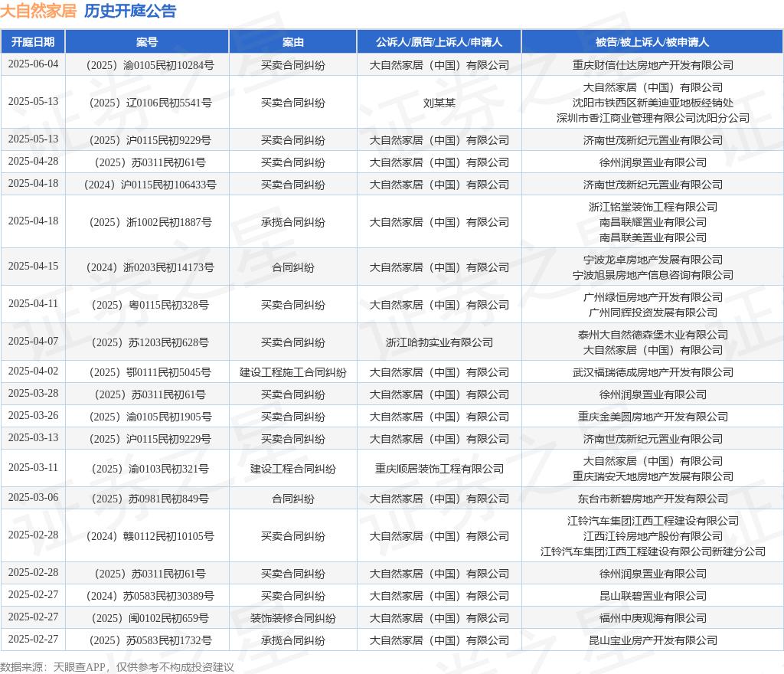The height and width of the screenshot is (674, 784).
Task: Click defendant 武汉福瑞德成房地产开发有限公司
Action: [x=652, y=372]
